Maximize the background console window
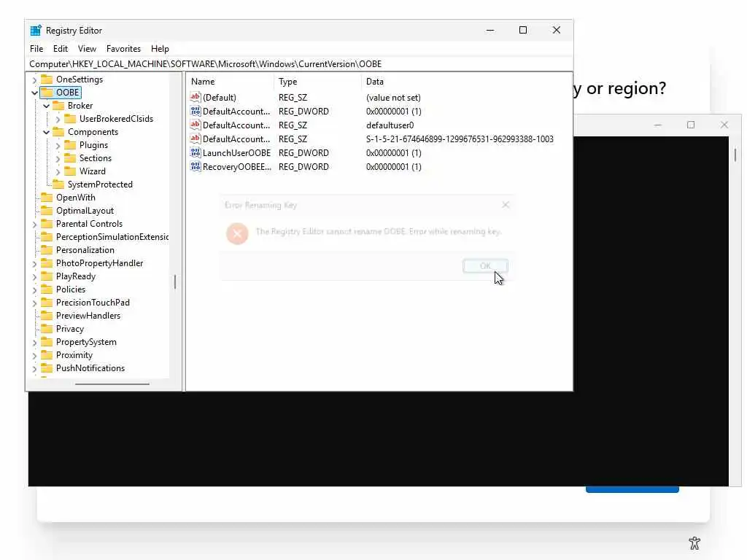747x560 pixels. 691,125
